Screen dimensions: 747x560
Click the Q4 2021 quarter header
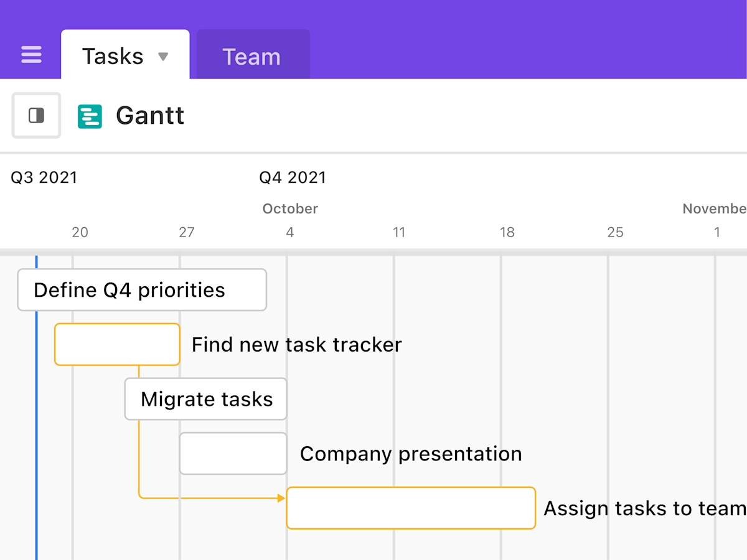pyautogui.click(x=293, y=177)
